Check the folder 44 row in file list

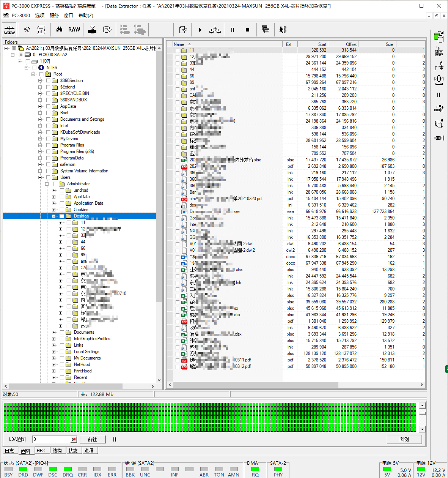coord(177,69)
